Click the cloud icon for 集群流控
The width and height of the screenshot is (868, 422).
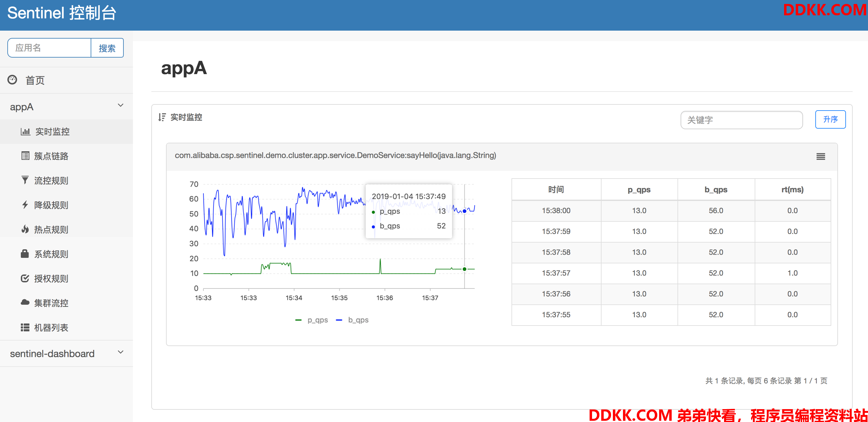(25, 302)
